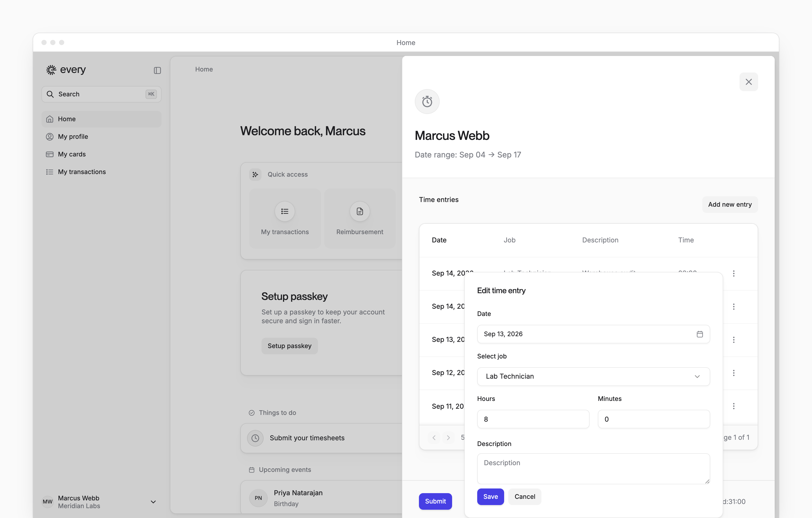
Task: Click the Job column header
Action: click(x=509, y=240)
